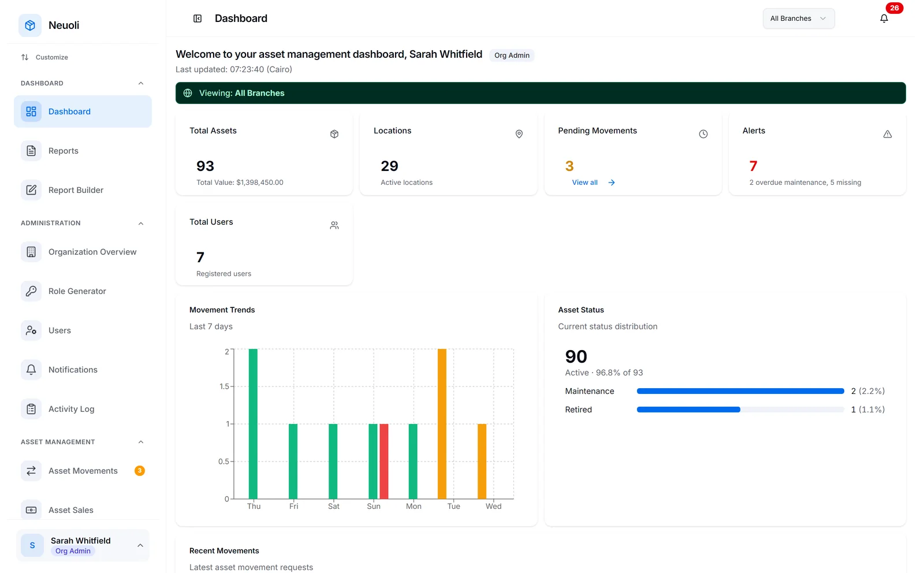Open Notifications in sidebar

click(x=83, y=370)
